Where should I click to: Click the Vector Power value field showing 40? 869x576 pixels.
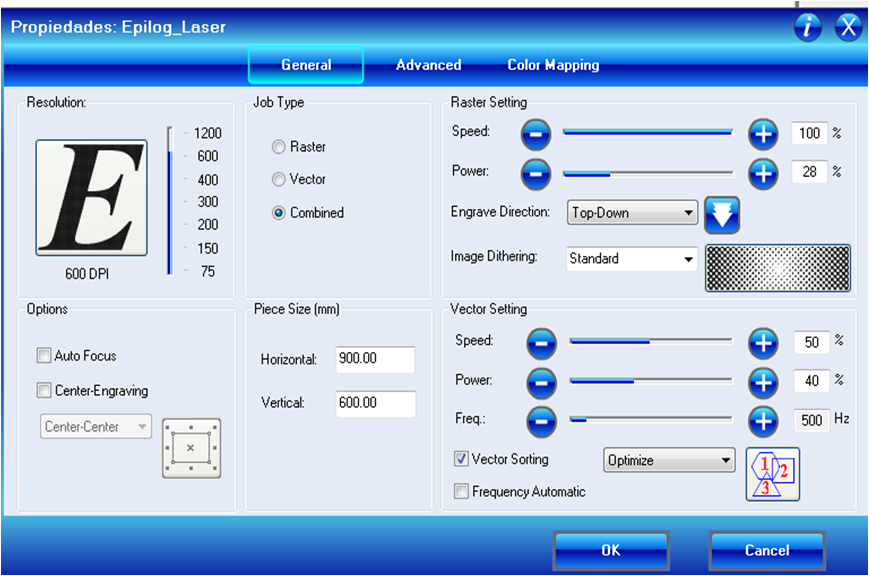click(x=811, y=381)
